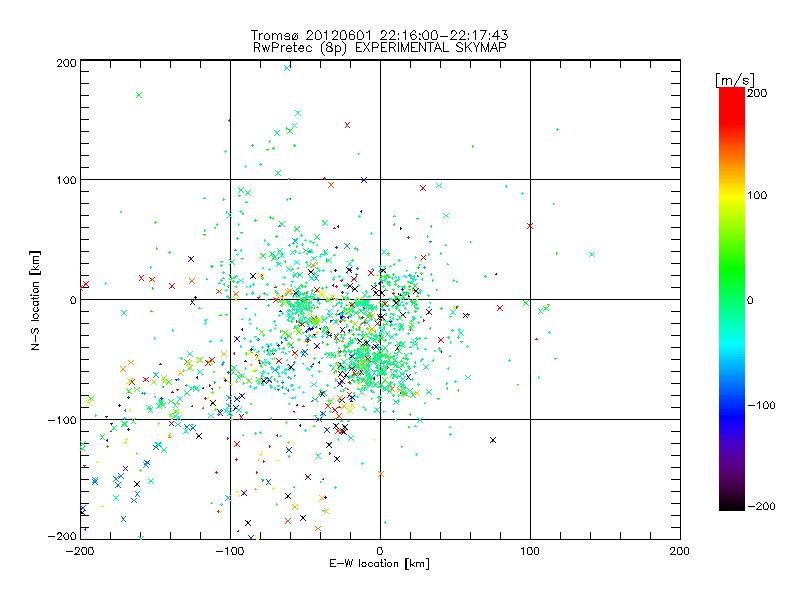800x600 pixels.
Task: Click the red X marker at 80 km east near zero N-S
Action: [500, 308]
